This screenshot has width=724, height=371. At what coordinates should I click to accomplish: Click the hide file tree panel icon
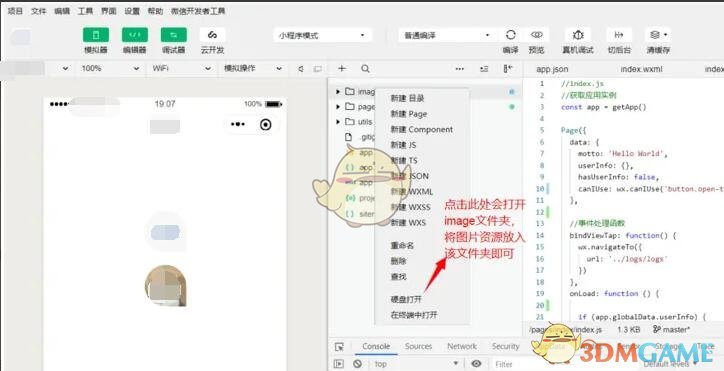(x=508, y=68)
